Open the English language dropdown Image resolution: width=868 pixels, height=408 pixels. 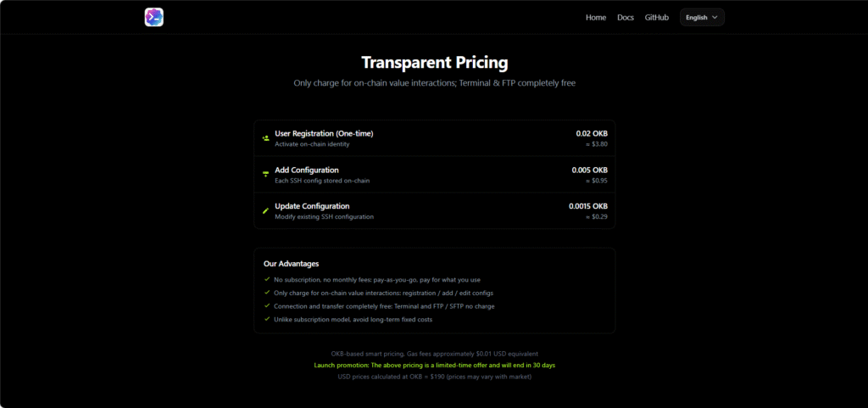[702, 17]
